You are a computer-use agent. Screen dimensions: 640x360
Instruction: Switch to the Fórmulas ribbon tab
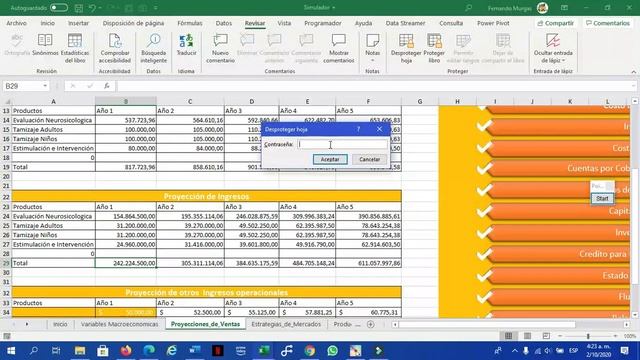pos(190,23)
